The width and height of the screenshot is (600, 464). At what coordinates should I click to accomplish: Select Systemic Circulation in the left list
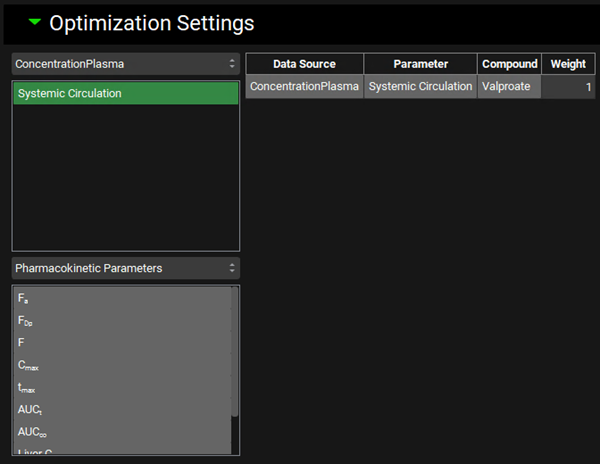tap(125, 94)
